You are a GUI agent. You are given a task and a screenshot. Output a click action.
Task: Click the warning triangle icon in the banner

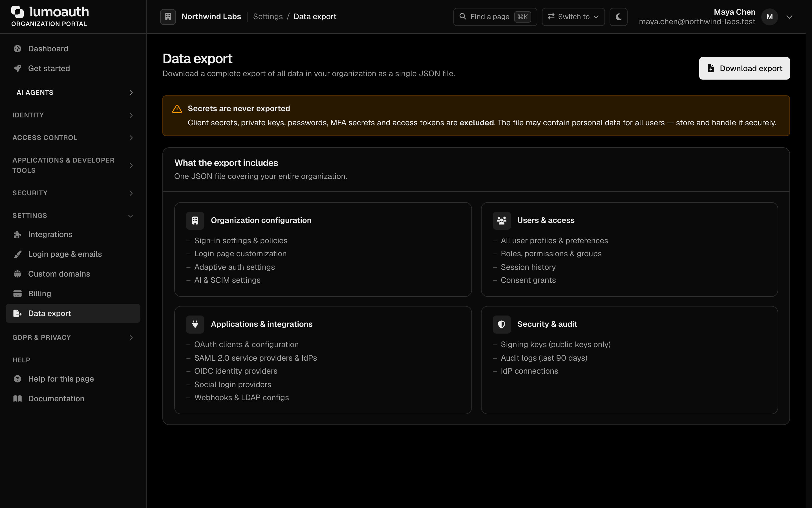tap(177, 109)
